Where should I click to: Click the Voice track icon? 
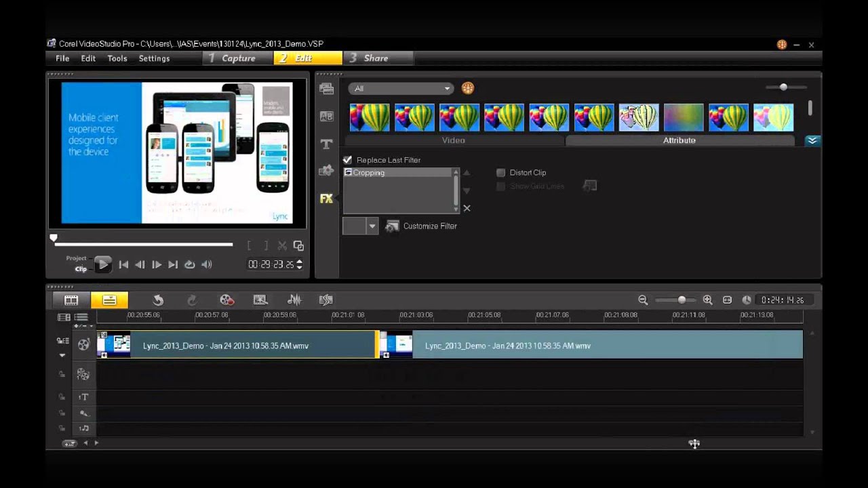pyautogui.click(x=83, y=413)
